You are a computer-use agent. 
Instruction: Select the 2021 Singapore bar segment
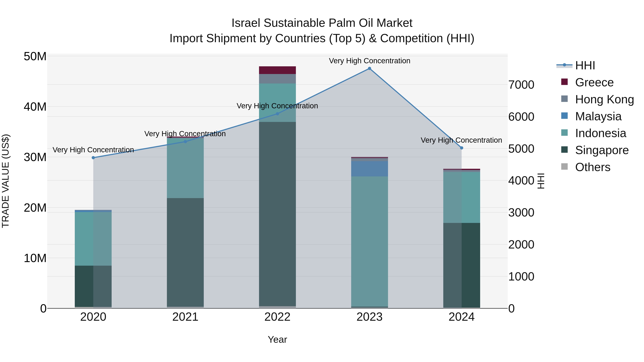tap(185, 252)
